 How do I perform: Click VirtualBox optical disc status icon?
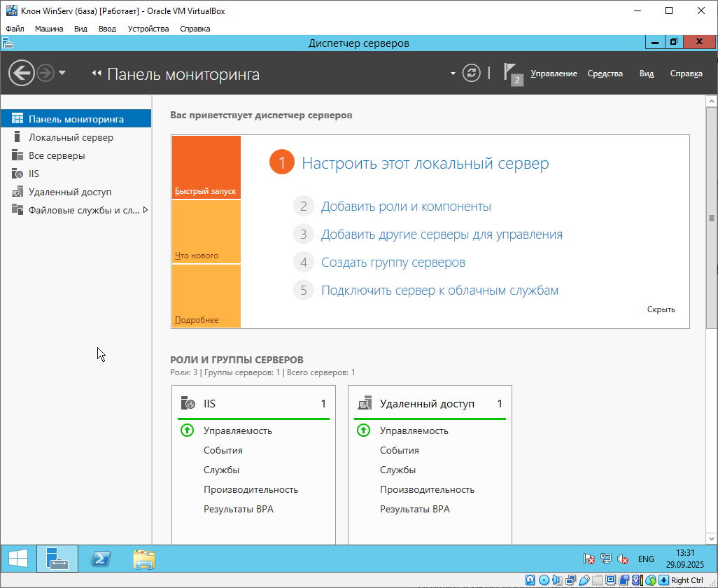[544, 580]
